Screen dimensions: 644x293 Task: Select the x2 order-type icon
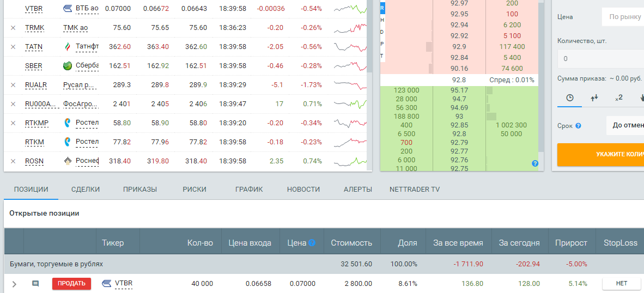coord(619,97)
